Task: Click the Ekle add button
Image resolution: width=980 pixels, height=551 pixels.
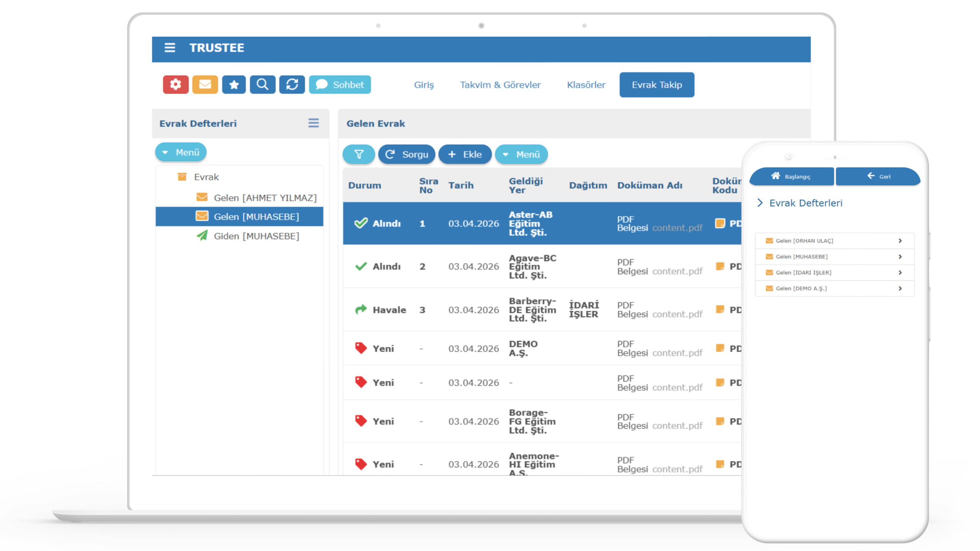Action: tap(465, 154)
